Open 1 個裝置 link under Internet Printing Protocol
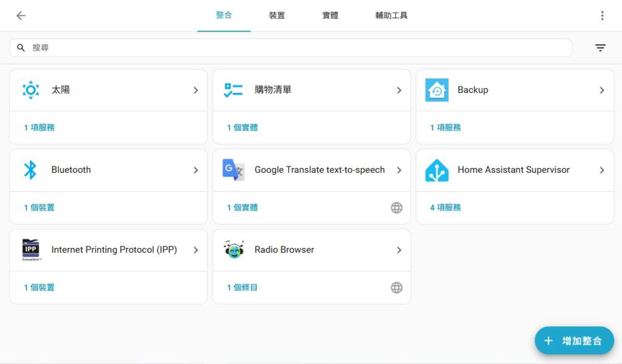Viewport: 622px width, 364px height. [39, 288]
